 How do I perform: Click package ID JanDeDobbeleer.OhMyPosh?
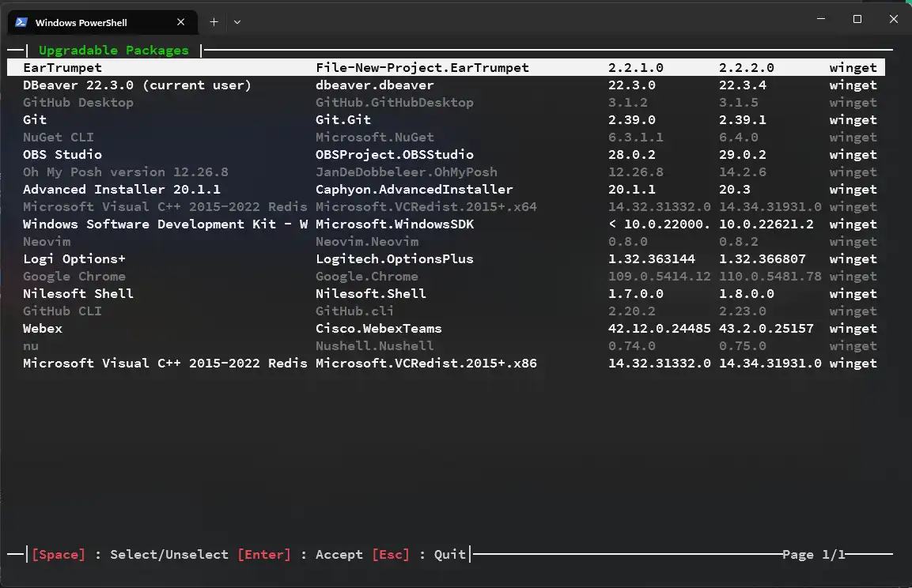click(407, 172)
